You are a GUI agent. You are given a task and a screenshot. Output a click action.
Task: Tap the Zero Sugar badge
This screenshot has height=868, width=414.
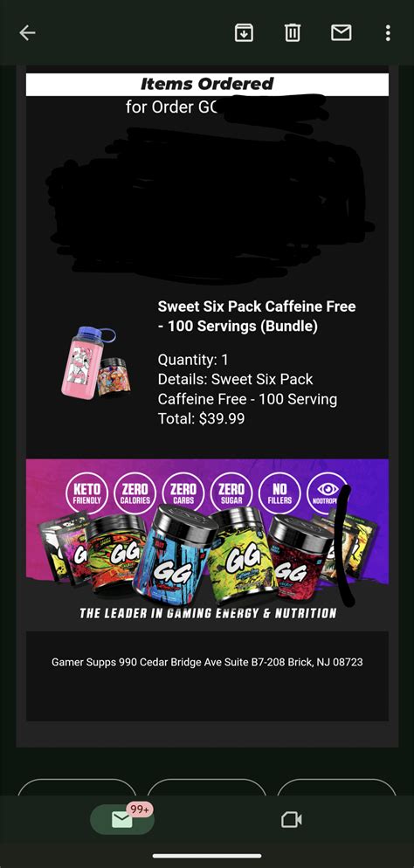(231, 493)
